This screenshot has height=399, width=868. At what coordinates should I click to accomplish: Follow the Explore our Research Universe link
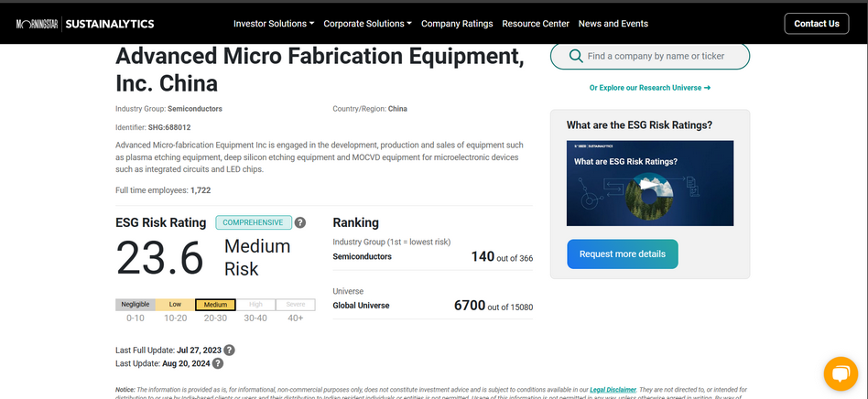pyautogui.click(x=649, y=88)
